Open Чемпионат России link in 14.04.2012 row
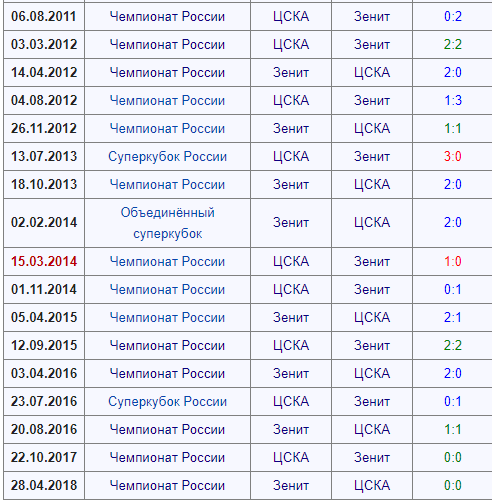 coord(167,72)
